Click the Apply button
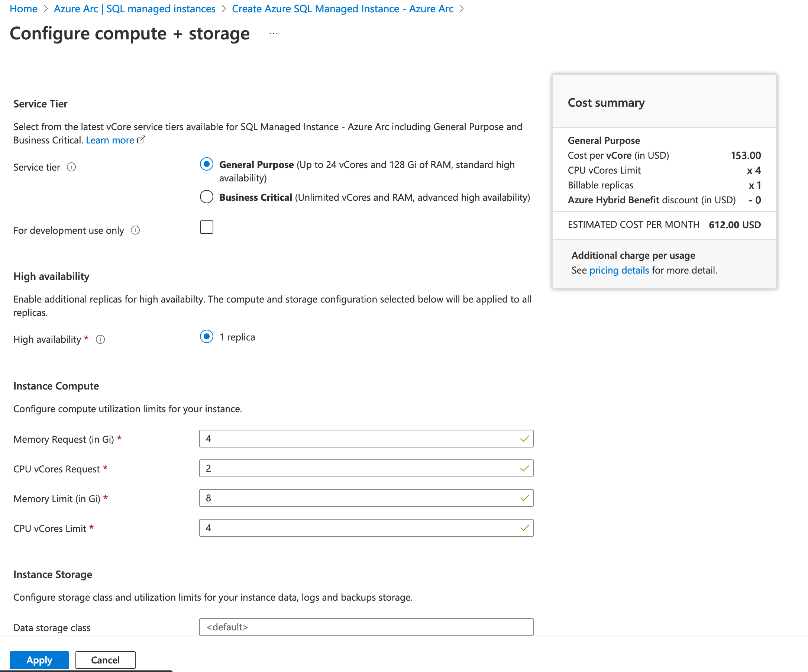 (39, 660)
